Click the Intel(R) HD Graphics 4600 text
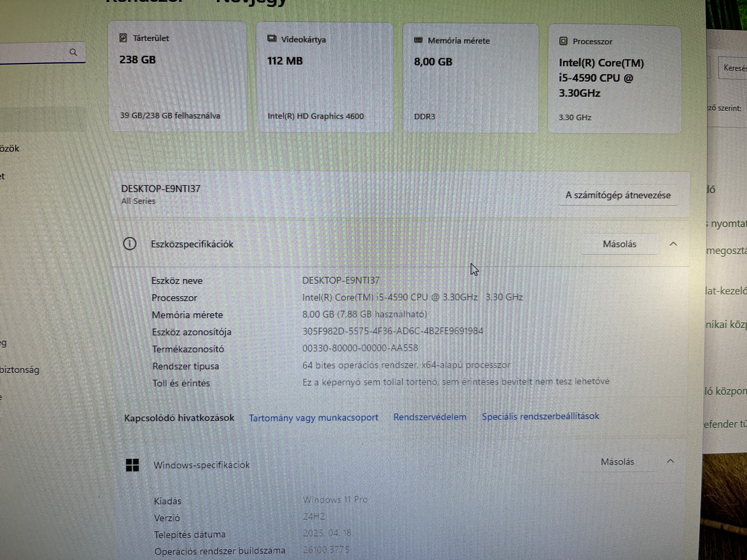Screen dimensions: 747x560 pos(315,116)
